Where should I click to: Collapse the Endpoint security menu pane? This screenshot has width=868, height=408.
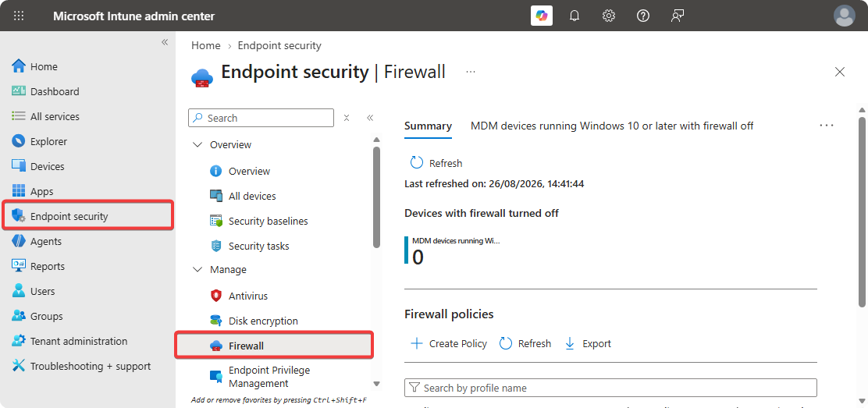pyautogui.click(x=370, y=118)
